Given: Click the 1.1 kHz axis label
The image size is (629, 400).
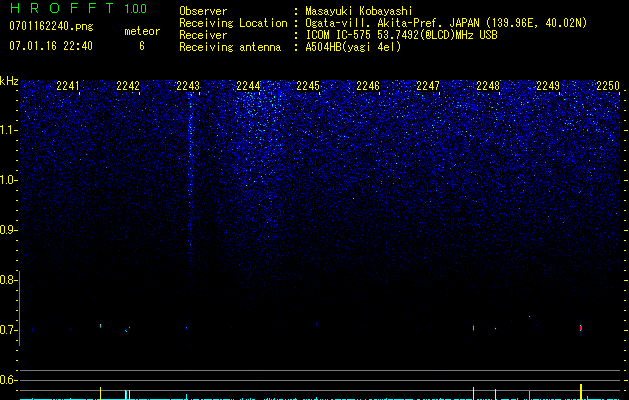Looking at the screenshot, I should 8,130.
